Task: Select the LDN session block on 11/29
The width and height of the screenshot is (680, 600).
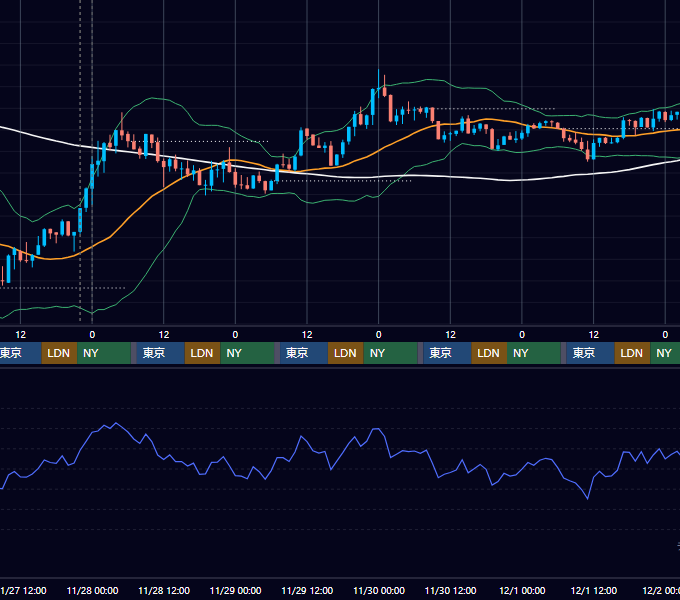Action: pos(346,353)
